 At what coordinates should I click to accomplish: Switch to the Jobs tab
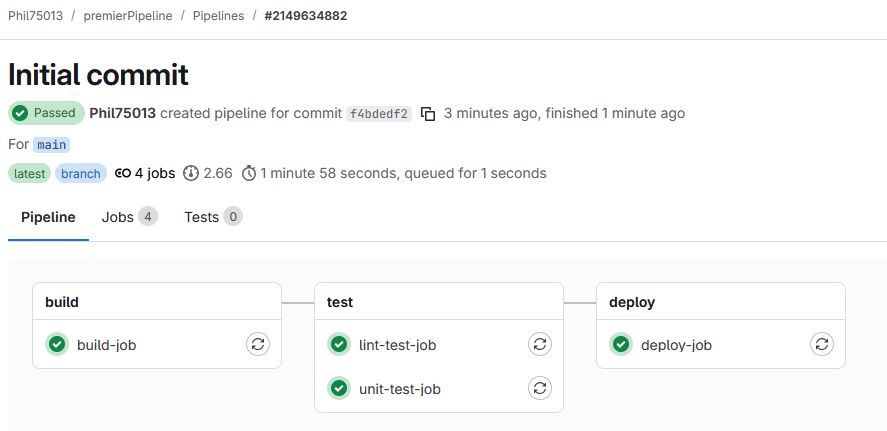pyautogui.click(x=129, y=217)
